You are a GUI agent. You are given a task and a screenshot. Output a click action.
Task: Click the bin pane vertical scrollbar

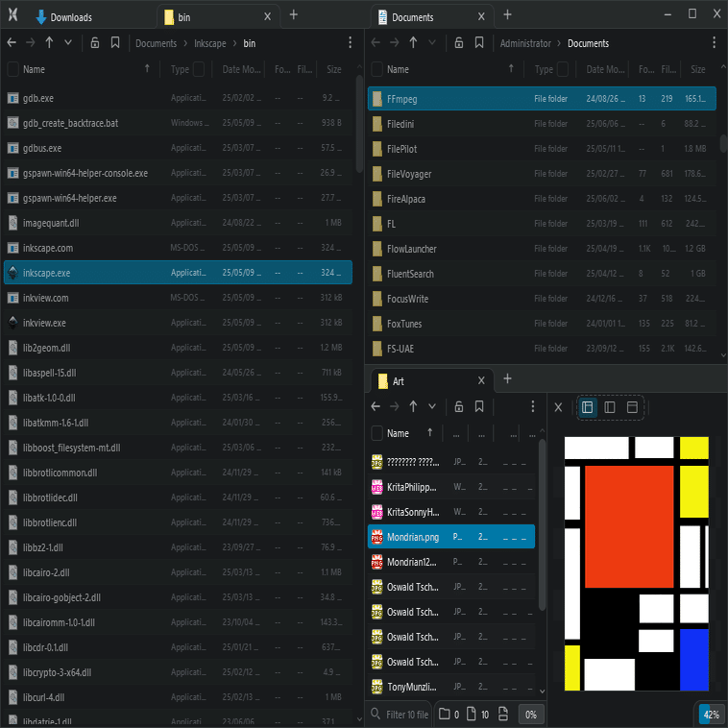click(359, 124)
